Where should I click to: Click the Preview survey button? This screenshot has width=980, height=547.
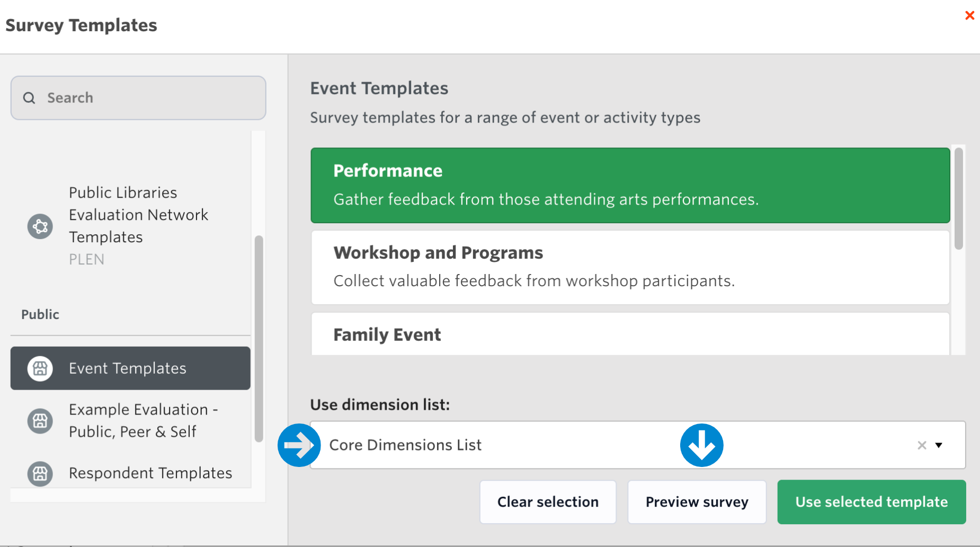point(697,502)
